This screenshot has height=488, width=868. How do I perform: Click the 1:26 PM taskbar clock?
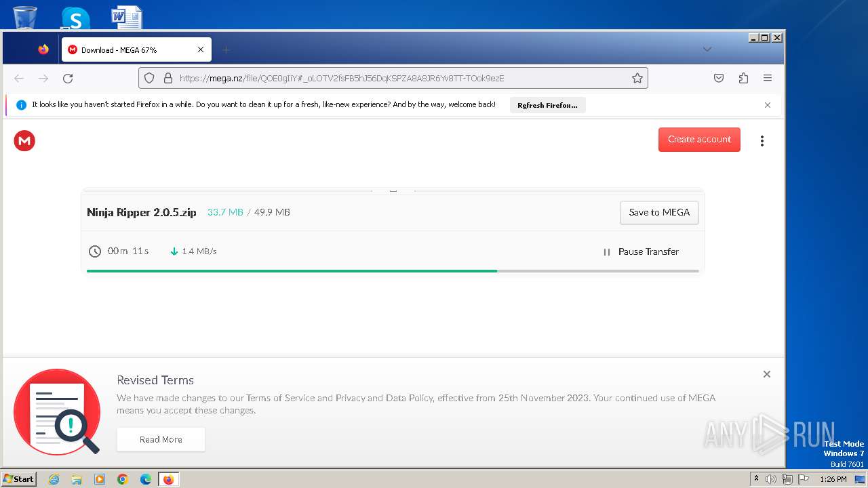[833, 479]
